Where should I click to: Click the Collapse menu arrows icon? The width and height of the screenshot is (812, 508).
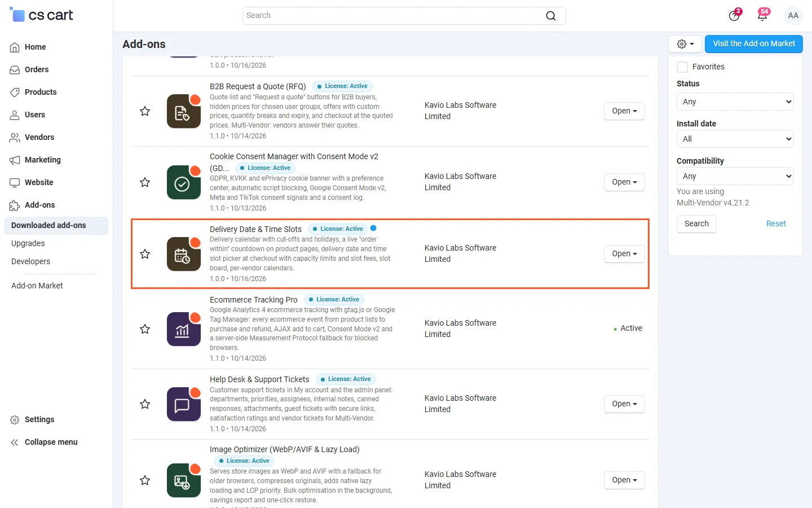point(15,442)
